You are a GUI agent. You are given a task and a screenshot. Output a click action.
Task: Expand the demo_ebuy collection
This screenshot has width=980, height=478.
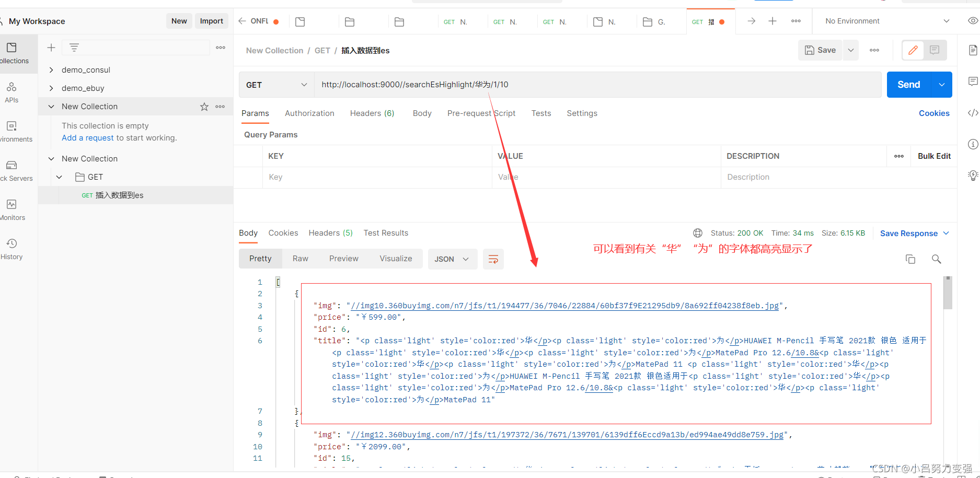point(51,88)
